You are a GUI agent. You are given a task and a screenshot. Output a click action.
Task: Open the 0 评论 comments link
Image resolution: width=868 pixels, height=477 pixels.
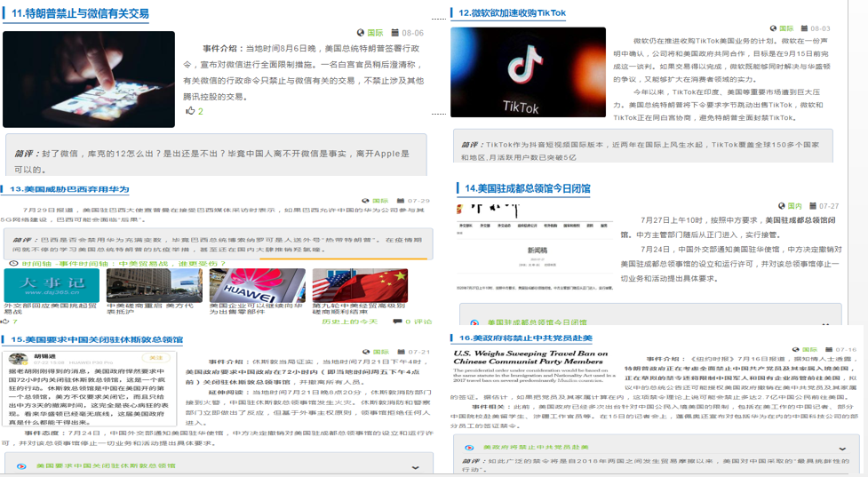click(418, 322)
